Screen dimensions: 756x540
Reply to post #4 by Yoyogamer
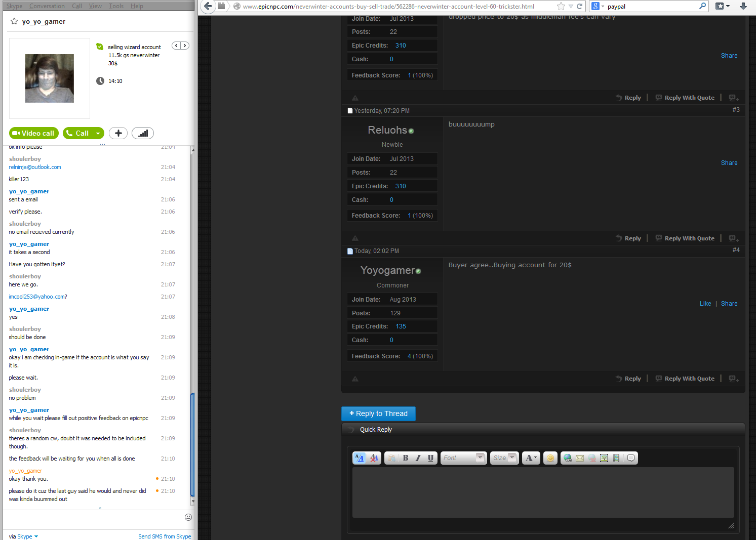[x=628, y=379]
